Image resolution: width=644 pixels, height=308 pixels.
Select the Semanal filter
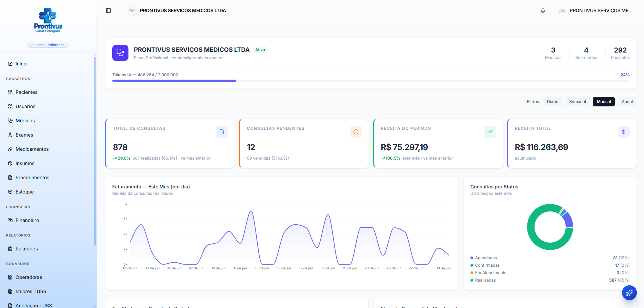click(578, 102)
